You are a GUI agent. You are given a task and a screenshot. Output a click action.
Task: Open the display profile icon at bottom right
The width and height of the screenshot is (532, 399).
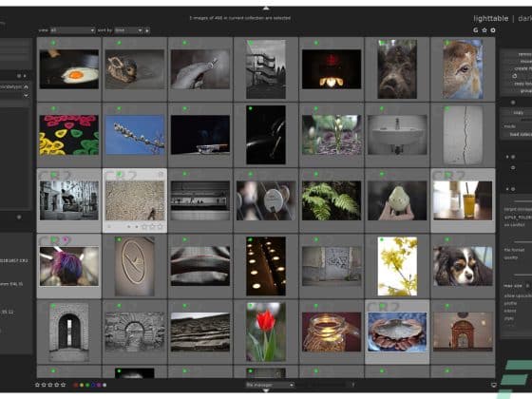pos(494,385)
